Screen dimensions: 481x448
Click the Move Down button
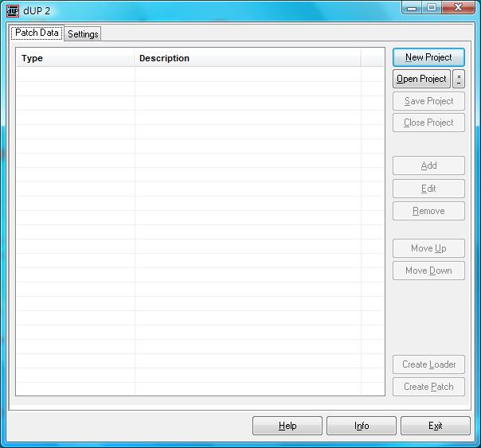pos(428,271)
